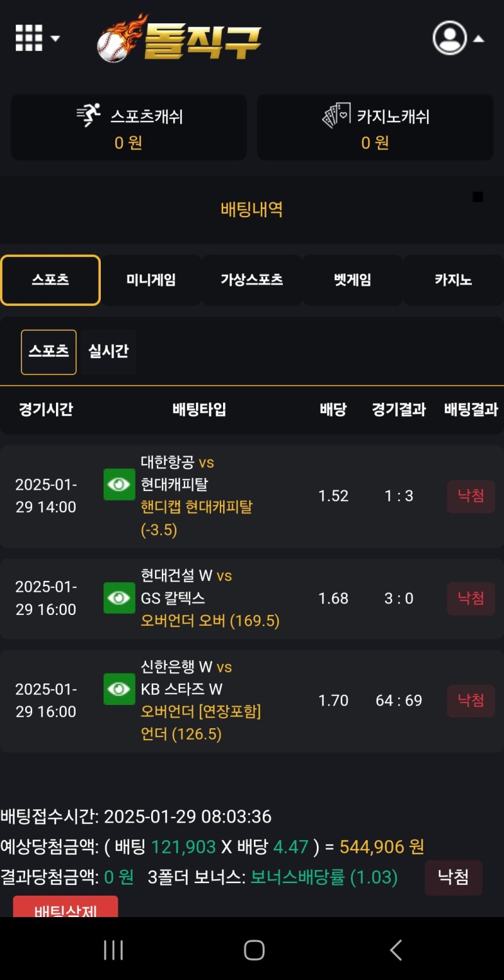Image resolution: width=504 pixels, height=980 pixels.
Task: Click the playing cards casino cash icon
Action: click(336, 116)
